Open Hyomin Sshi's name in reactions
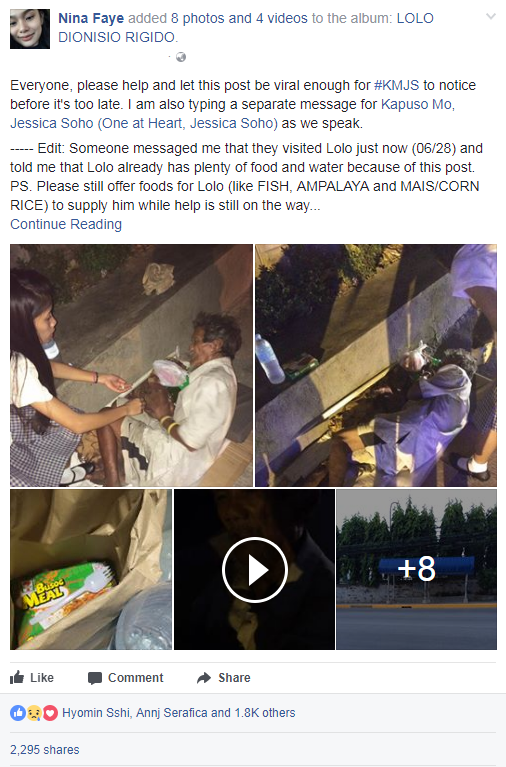506x767 pixels. point(96,713)
